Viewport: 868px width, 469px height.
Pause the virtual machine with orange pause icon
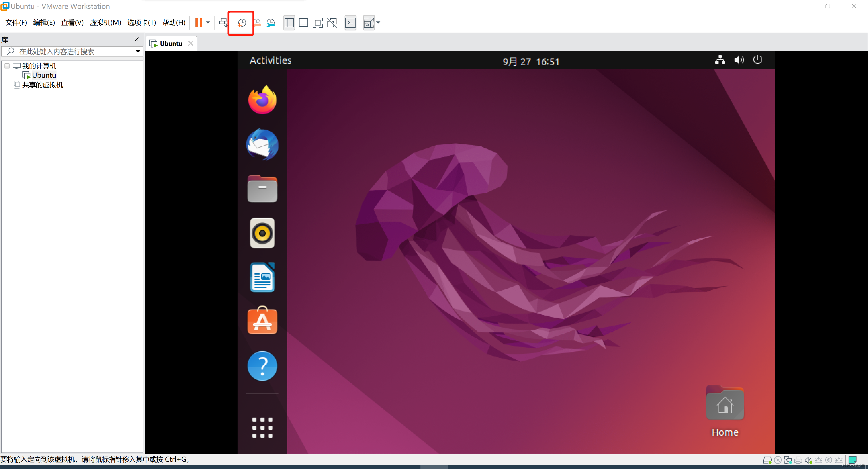point(198,23)
